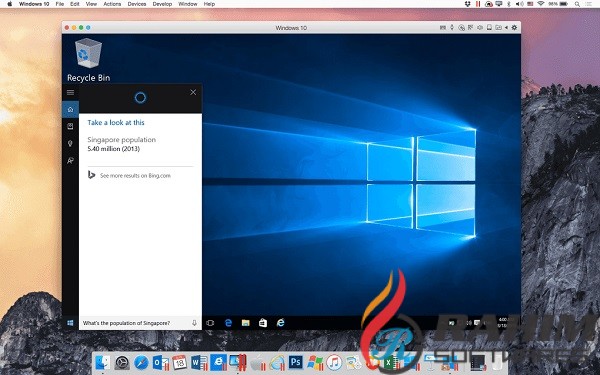
Task: Open File Explorer on Windows taskbar
Action: (246, 323)
